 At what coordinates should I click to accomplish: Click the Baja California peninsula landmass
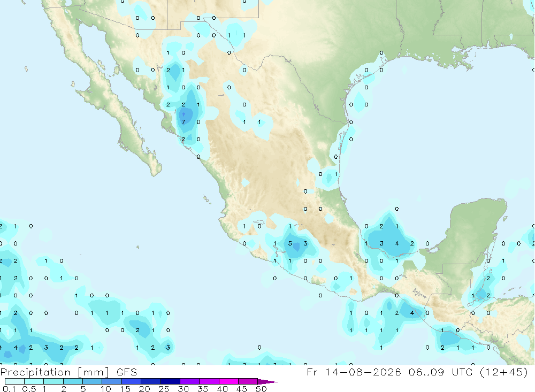point(112,102)
